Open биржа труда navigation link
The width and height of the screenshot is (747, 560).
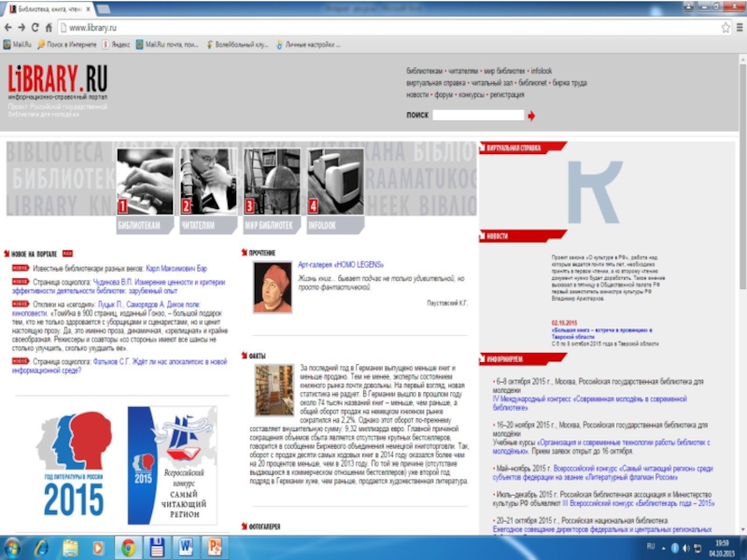click(x=570, y=83)
